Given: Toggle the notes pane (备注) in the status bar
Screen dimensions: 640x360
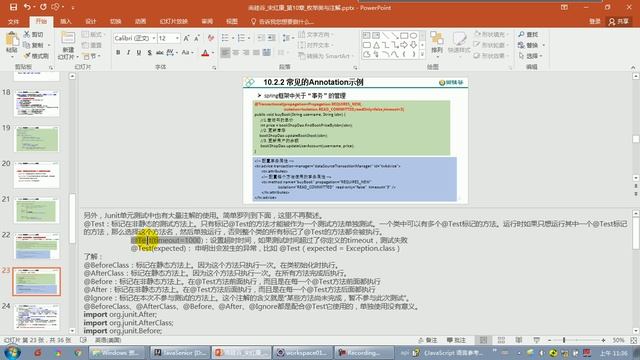Looking at the screenshot, I should coord(428,340).
